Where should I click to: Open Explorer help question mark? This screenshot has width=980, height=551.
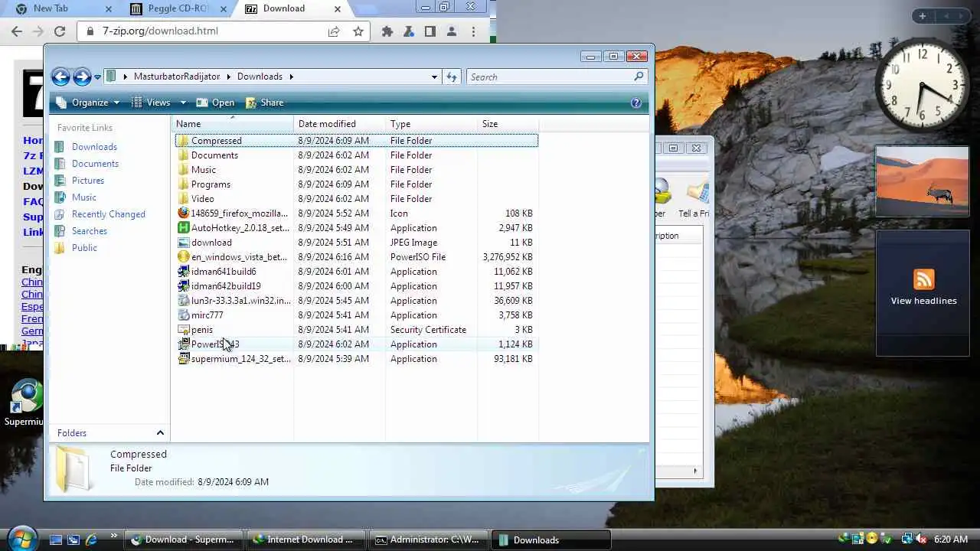635,103
